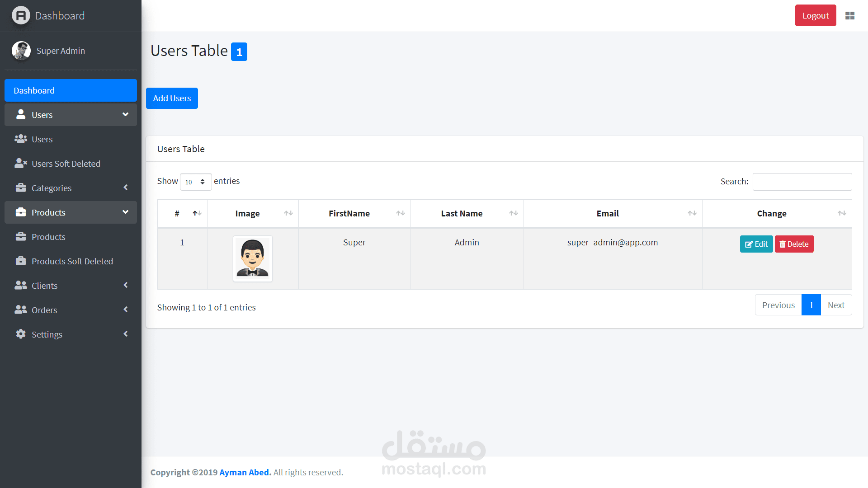The height and width of the screenshot is (488, 868).
Task: Sort by the FirstName column arrows
Action: (x=400, y=213)
